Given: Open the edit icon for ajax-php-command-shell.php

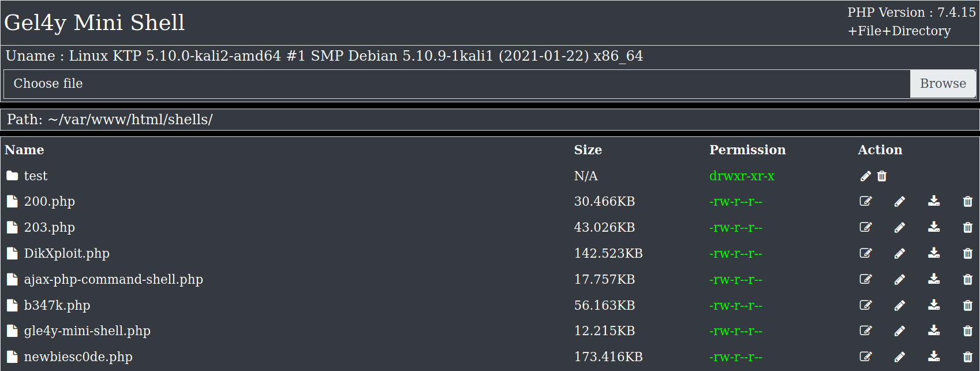Looking at the screenshot, I should tap(866, 279).
